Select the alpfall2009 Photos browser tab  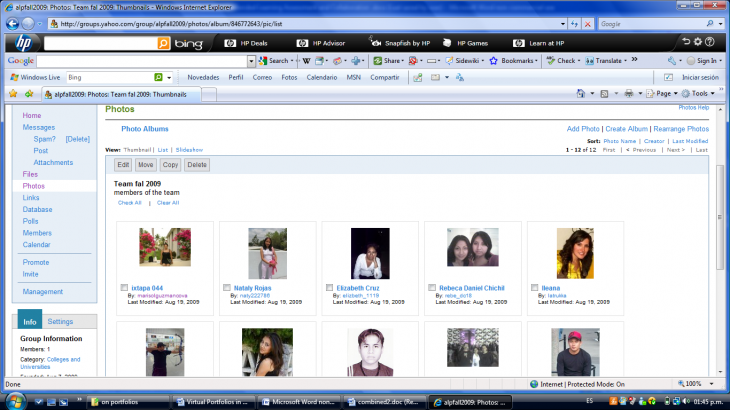coord(122,94)
